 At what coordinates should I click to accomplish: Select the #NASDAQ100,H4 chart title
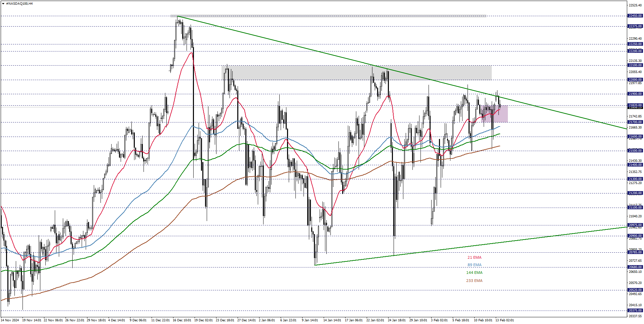(19, 4)
